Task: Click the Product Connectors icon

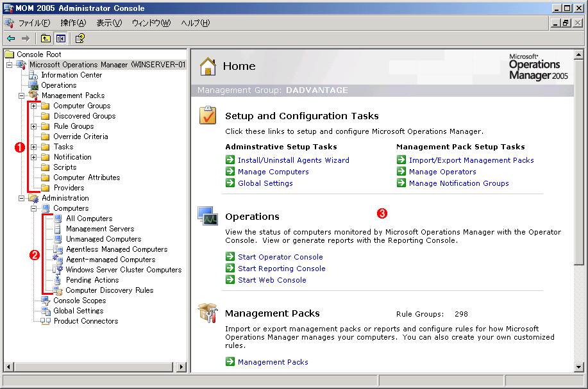Action: pos(46,321)
